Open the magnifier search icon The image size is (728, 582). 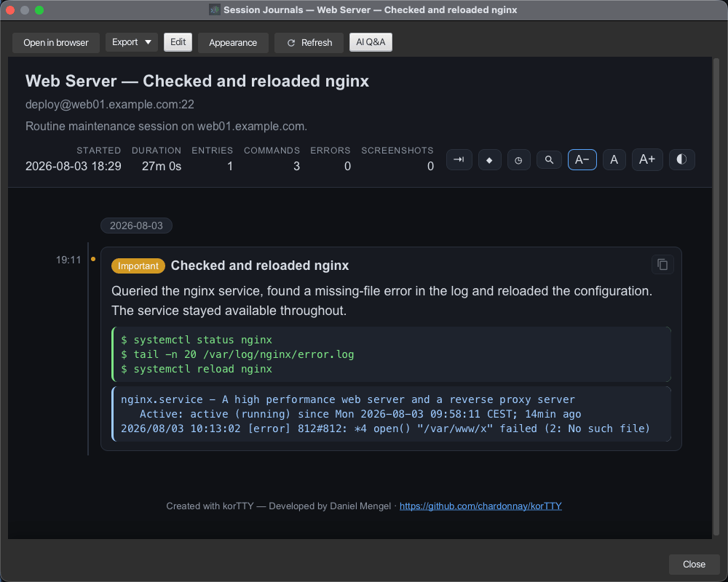tap(549, 159)
